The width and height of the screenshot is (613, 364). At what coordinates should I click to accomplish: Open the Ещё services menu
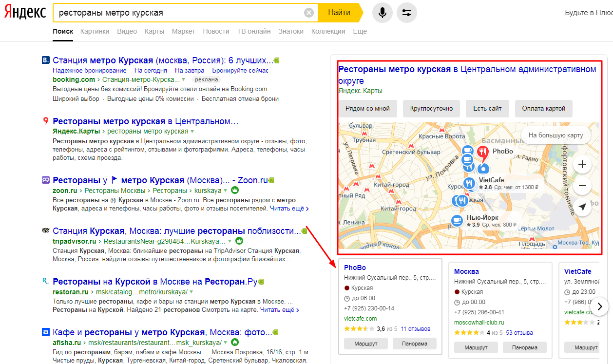coord(360,31)
